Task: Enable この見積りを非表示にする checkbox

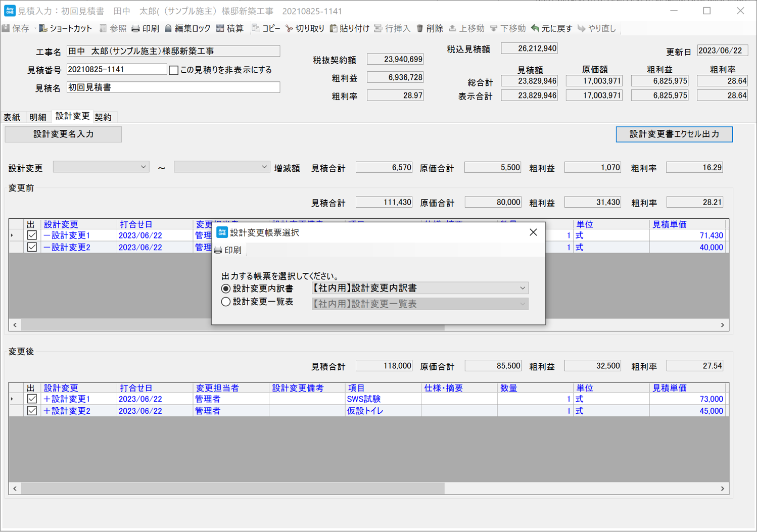Action: click(x=174, y=70)
